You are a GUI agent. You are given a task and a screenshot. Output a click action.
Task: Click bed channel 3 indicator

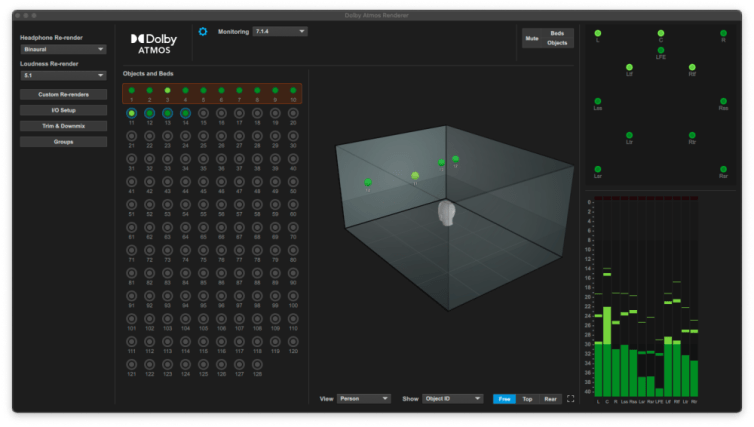pos(167,91)
